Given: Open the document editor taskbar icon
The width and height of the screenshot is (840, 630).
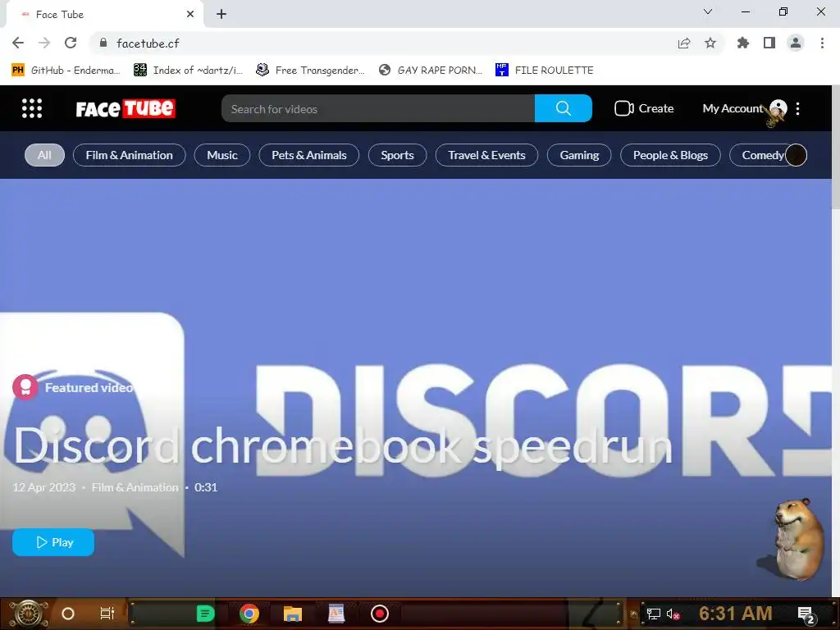Looking at the screenshot, I should 336,614.
